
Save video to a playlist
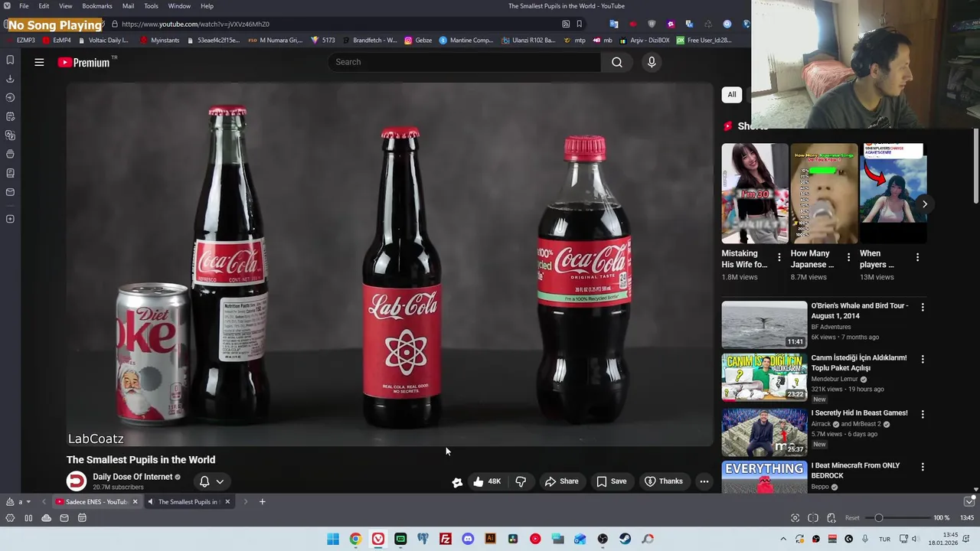pos(611,481)
